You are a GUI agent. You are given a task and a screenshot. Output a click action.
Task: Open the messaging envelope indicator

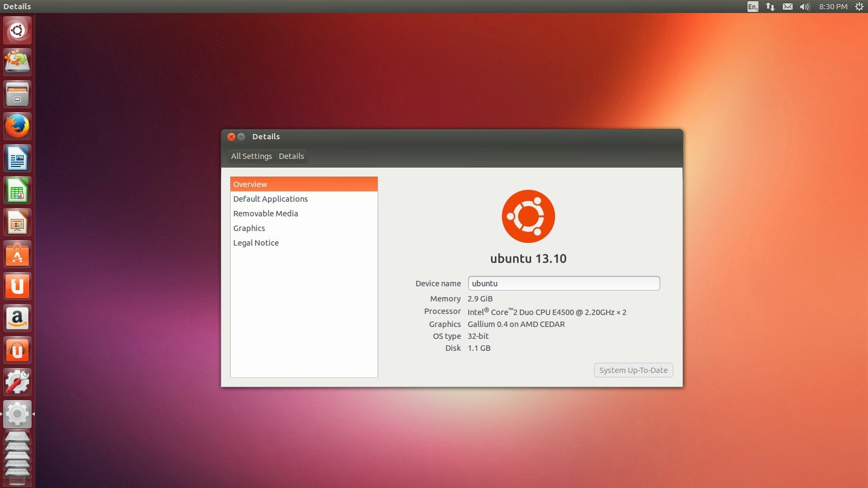click(788, 7)
